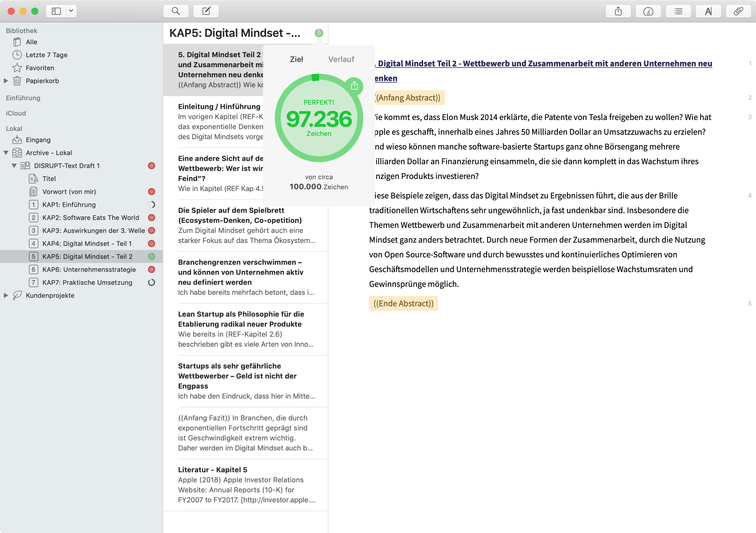Click red goal indicator beside Vorwort
Image resolution: width=756 pixels, height=533 pixels.
point(152,192)
